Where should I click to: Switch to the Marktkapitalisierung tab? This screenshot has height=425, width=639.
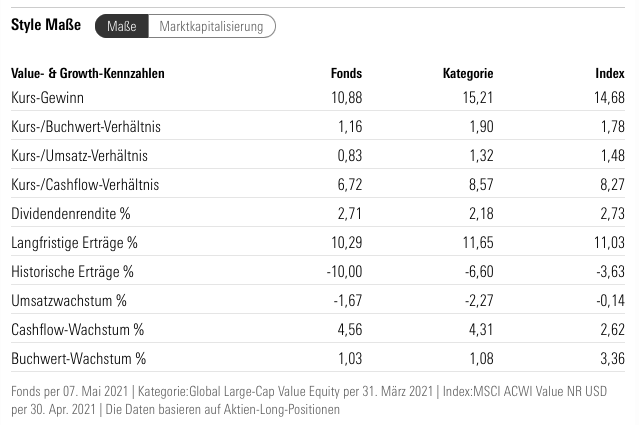click(211, 27)
